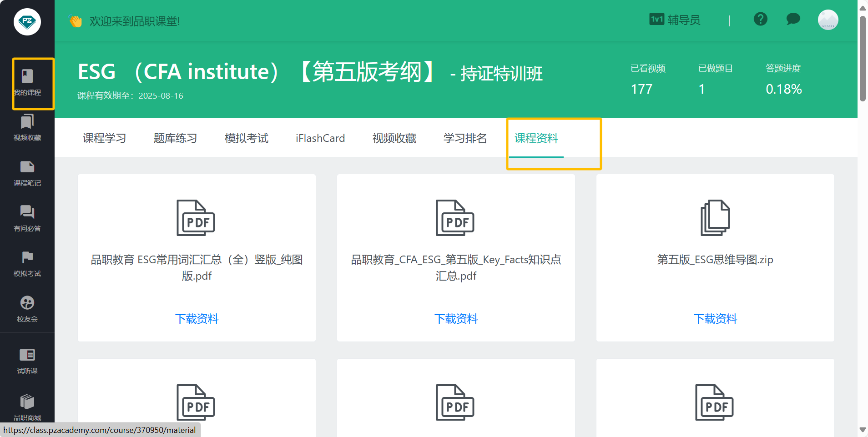Click the 已看视频 count 177
The image size is (868, 437).
click(x=641, y=89)
